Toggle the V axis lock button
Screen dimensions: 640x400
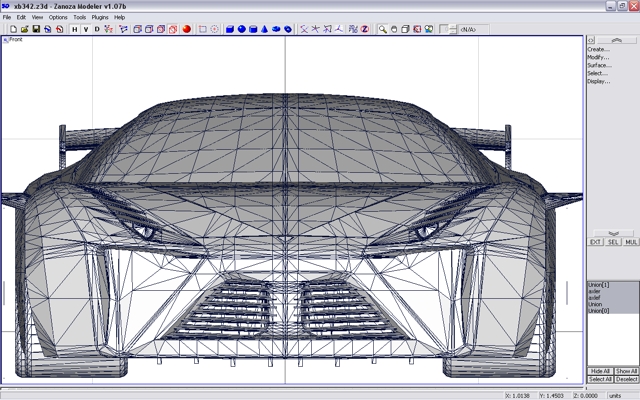pyautogui.click(x=86, y=30)
